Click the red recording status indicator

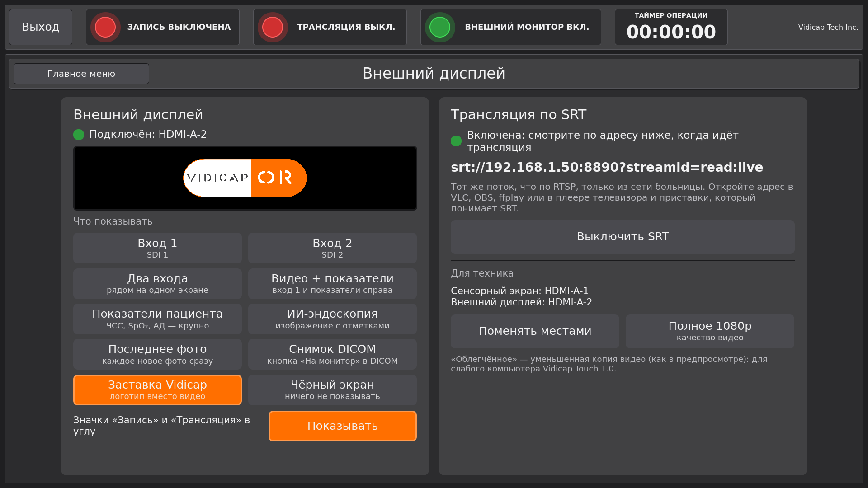105,27
